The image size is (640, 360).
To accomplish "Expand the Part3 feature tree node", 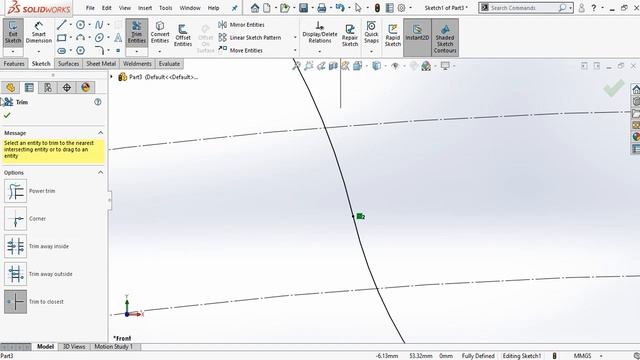I will point(111,77).
